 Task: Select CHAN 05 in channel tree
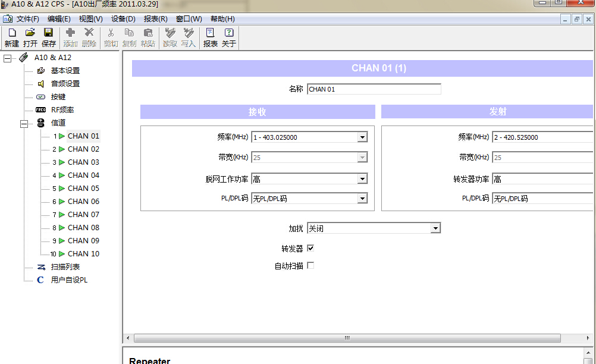[83, 189]
